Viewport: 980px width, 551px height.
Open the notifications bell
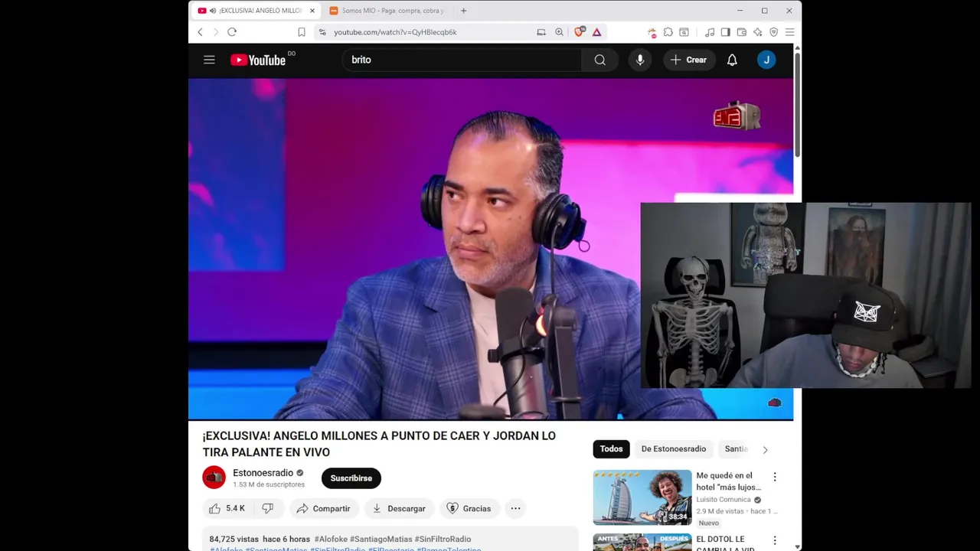[x=732, y=60]
